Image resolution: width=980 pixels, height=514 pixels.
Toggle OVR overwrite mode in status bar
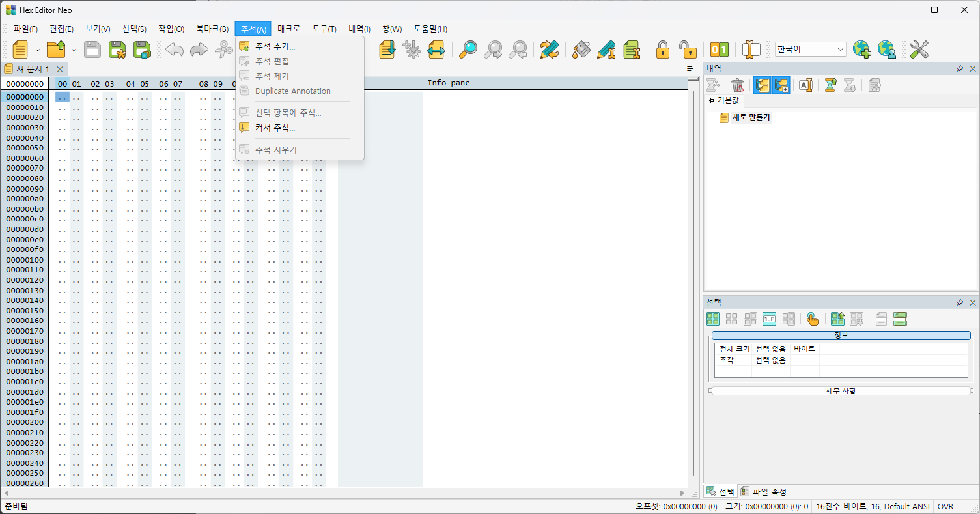pos(945,506)
